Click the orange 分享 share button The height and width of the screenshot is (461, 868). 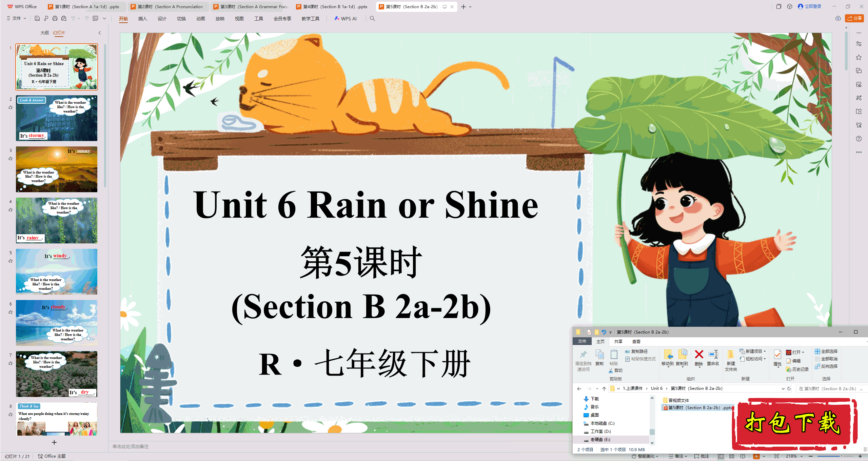click(x=854, y=18)
